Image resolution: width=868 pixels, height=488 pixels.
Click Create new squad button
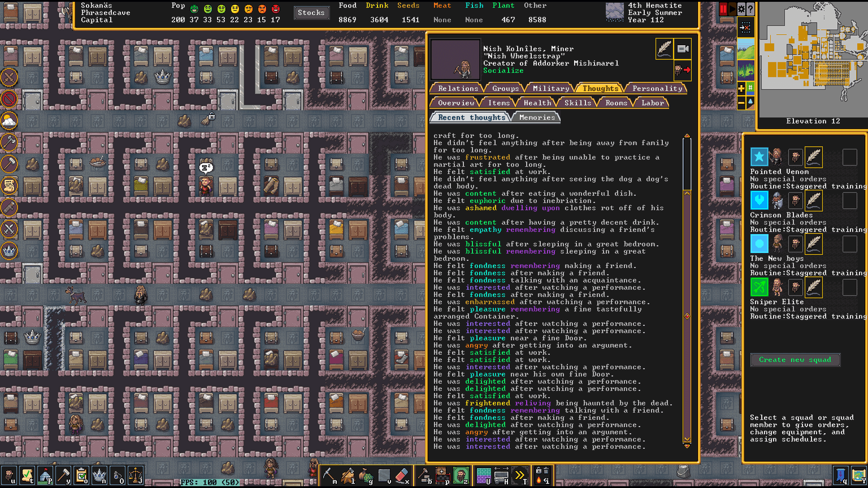795,360
